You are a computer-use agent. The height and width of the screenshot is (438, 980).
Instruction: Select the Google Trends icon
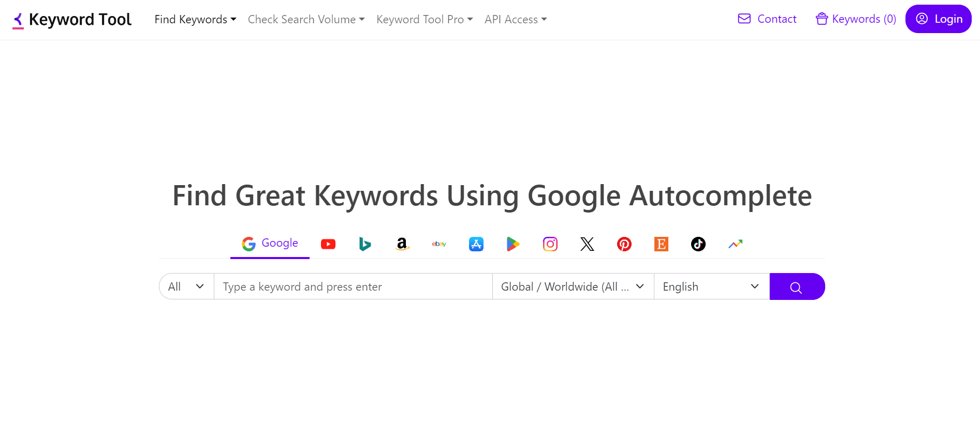coord(735,244)
